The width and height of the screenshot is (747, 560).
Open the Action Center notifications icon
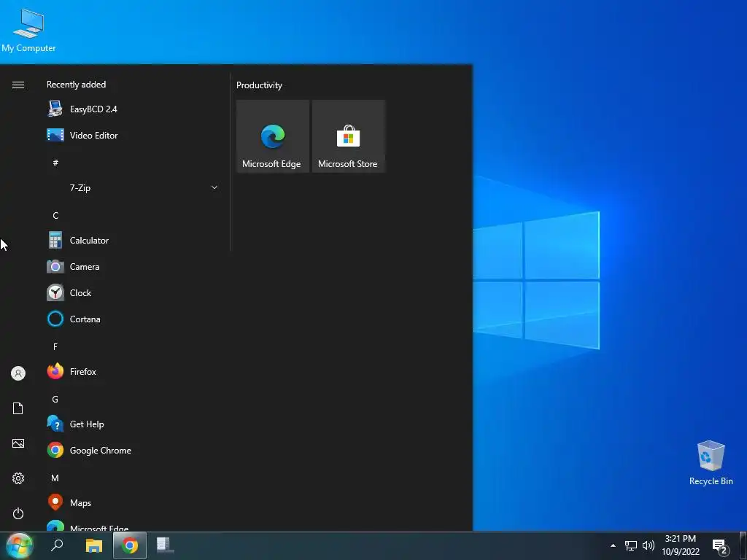[720, 546]
